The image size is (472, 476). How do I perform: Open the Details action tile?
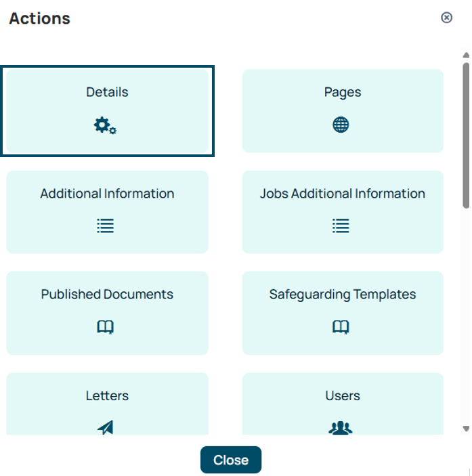tap(108, 111)
